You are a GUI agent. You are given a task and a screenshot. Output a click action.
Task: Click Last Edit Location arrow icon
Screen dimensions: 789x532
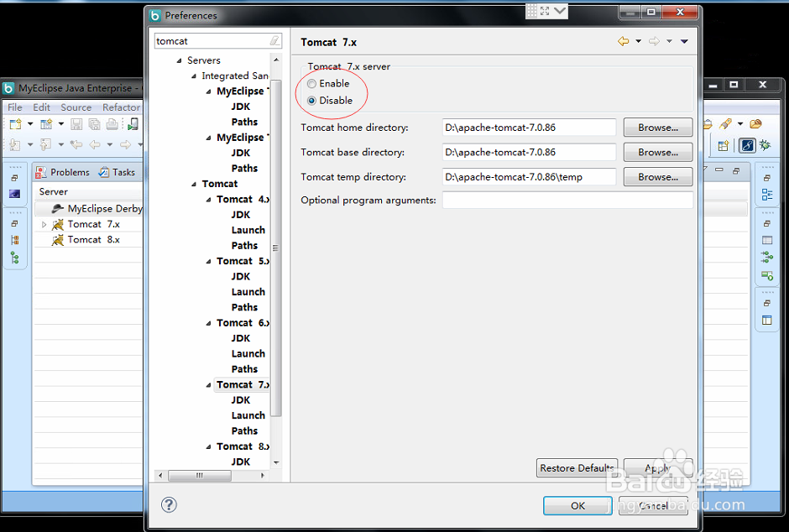[x=76, y=145]
